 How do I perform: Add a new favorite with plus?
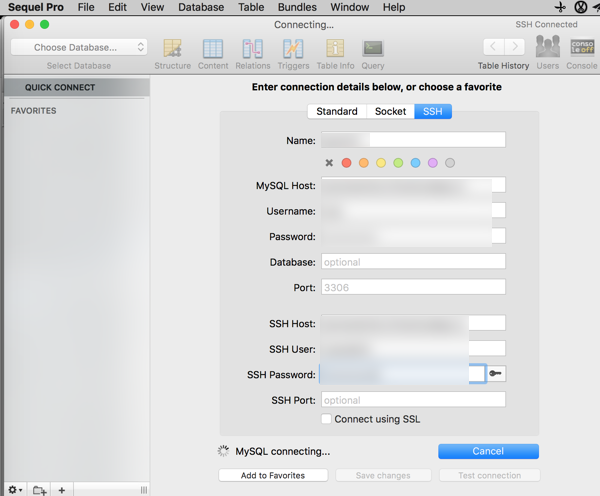pos(62,490)
